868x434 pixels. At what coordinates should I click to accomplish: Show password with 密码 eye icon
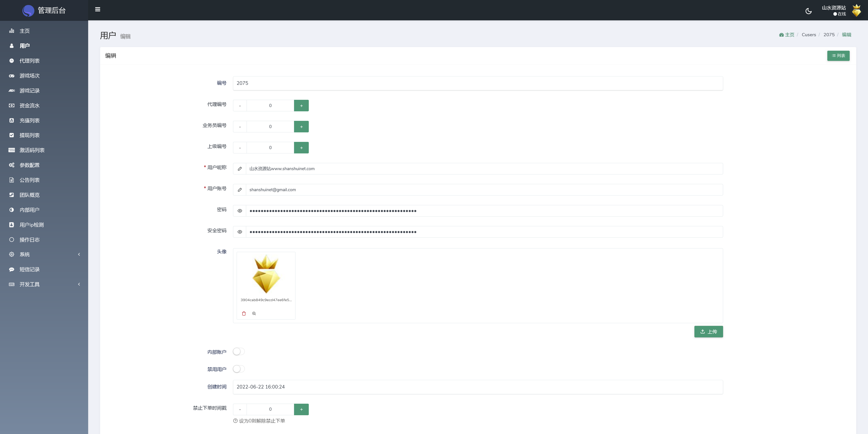point(240,211)
